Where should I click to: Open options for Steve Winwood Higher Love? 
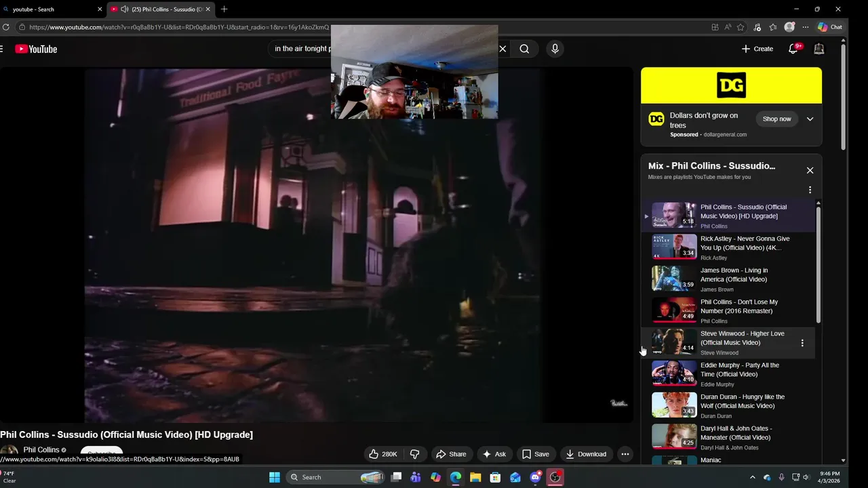click(x=802, y=343)
